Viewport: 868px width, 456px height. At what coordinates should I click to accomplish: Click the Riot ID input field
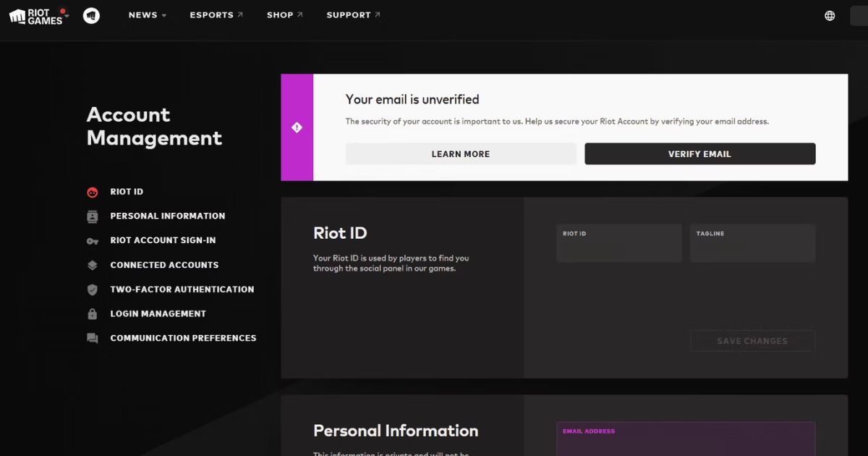click(x=619, y=243)
